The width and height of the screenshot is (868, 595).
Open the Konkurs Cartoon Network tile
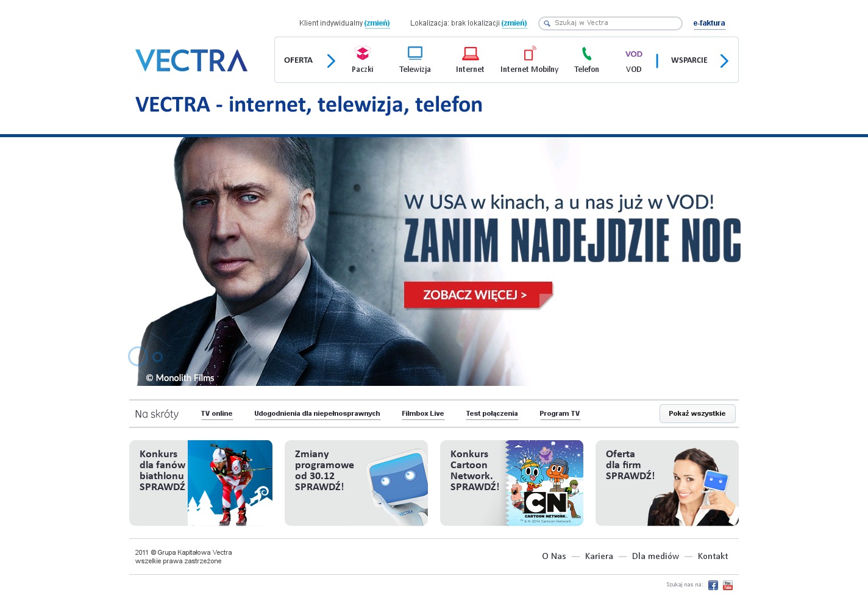pyautogui.click(x=511, y=483)
